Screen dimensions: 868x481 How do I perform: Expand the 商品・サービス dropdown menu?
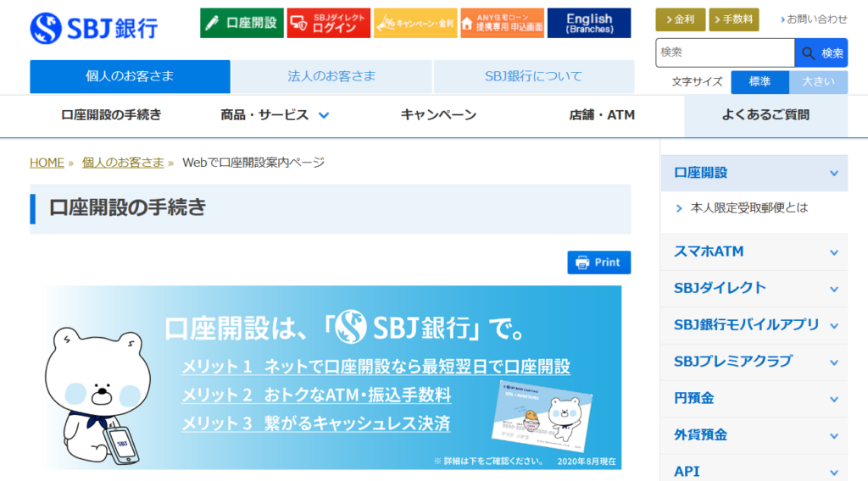275,115
